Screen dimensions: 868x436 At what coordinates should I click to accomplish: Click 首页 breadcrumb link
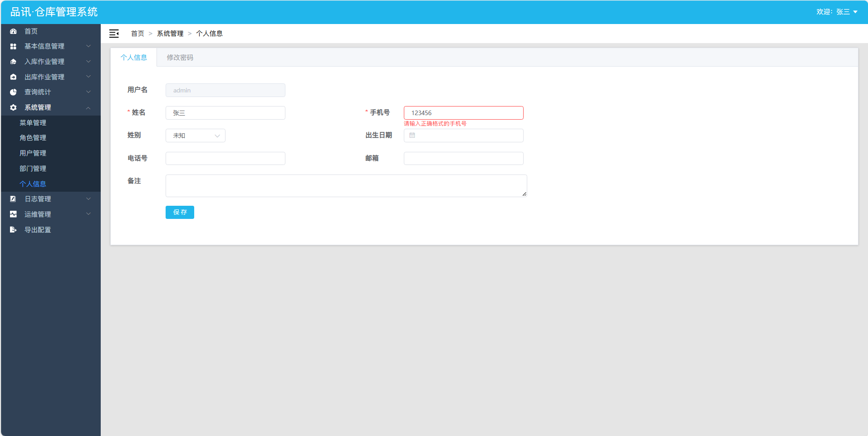point(137,34)
